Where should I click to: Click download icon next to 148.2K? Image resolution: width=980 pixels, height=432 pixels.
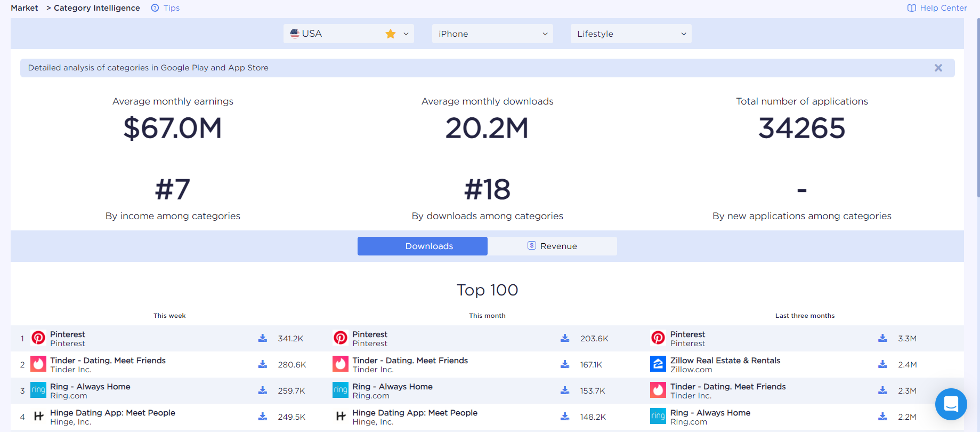coord(565,417)
